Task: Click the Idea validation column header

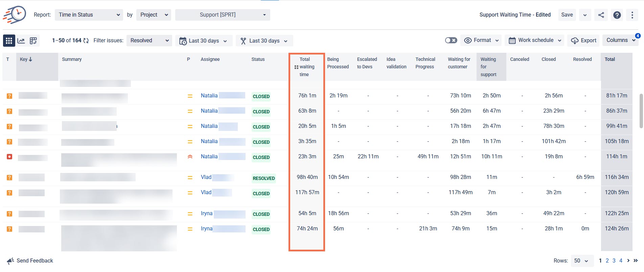Action: coord(396,63)
